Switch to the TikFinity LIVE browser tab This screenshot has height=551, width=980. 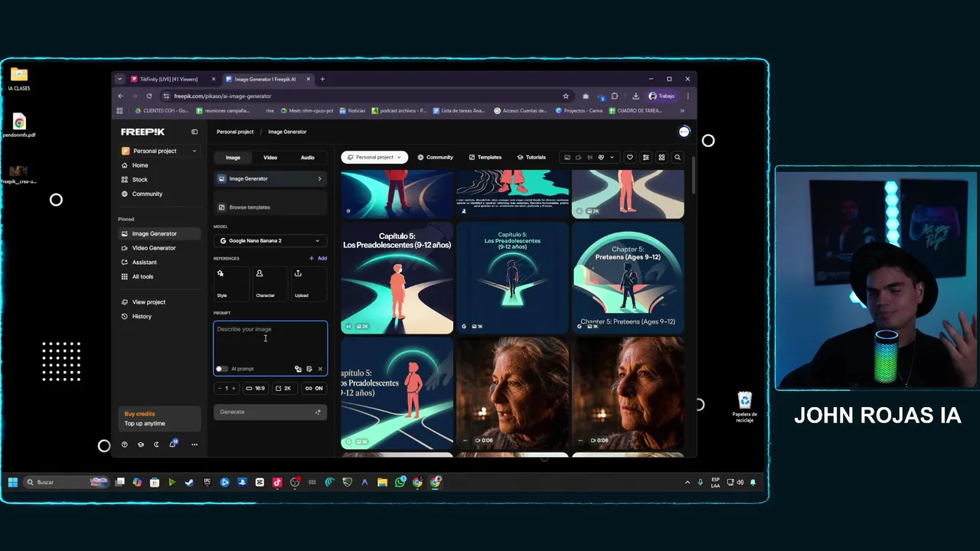tap(172, 79)
